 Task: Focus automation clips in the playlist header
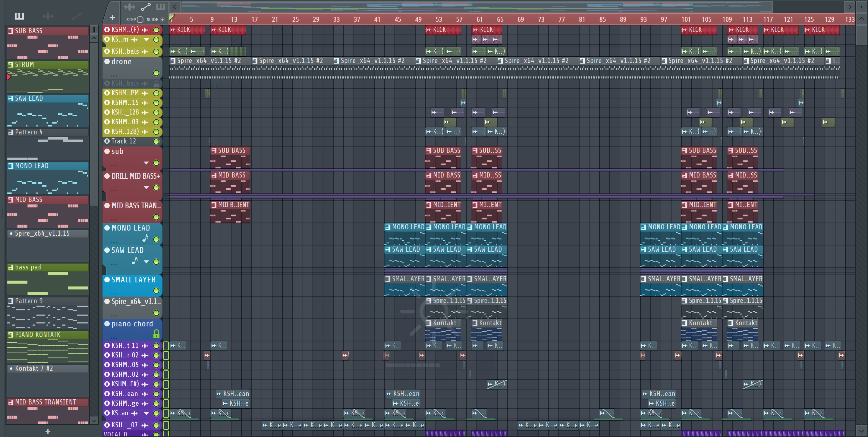click(146, 7)
